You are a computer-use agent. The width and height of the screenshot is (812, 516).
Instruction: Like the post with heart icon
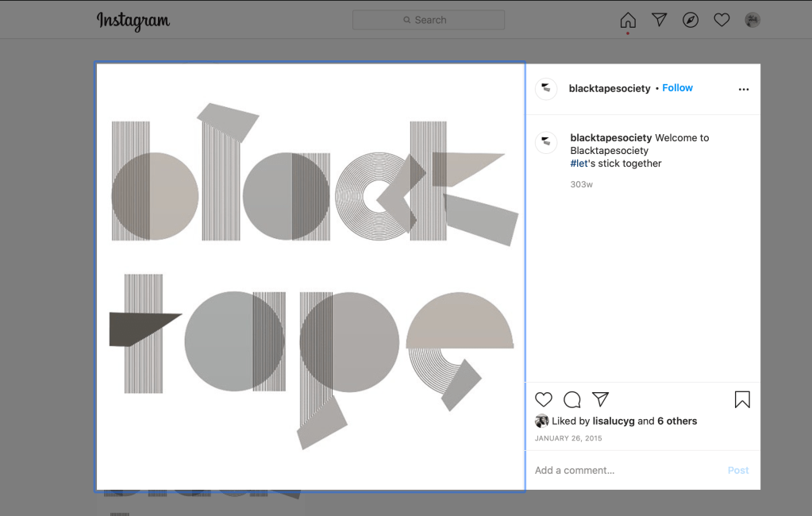544,399
